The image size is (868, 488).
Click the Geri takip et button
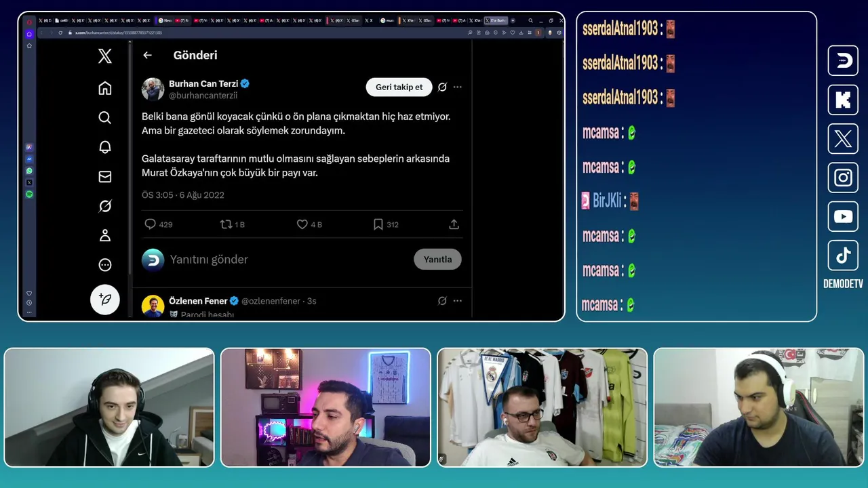pyautogui.click(x=399, y=87)
